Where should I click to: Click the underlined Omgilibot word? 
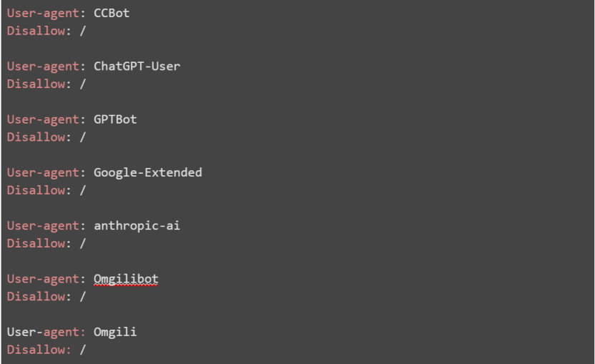tap(126, 279)
